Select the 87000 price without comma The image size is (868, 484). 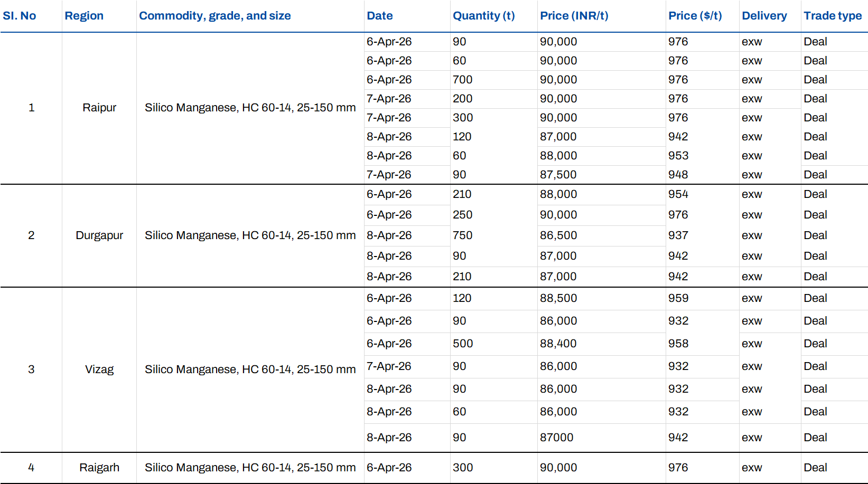(556, 438)
